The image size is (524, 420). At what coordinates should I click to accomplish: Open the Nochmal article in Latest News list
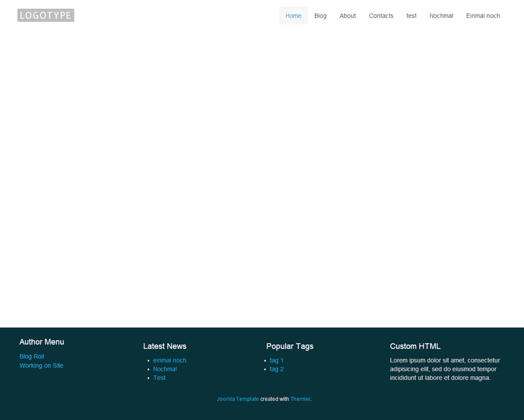click(165, 369)
